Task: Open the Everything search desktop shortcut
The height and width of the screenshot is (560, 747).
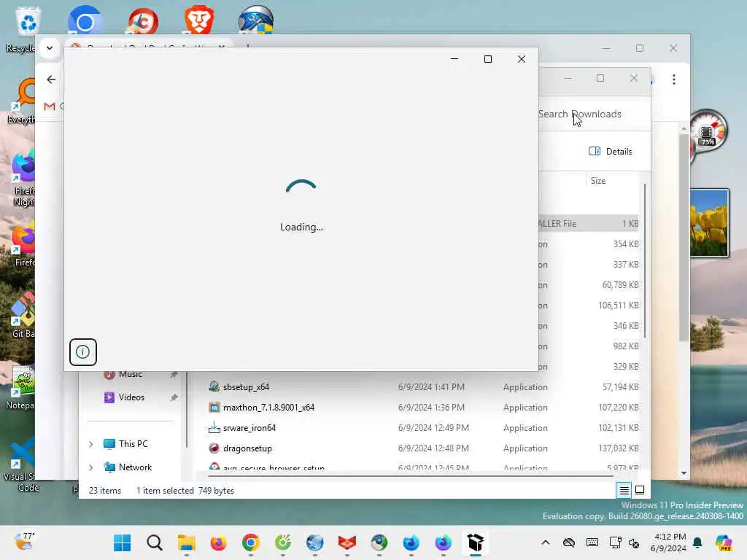Action: (23, 100)
